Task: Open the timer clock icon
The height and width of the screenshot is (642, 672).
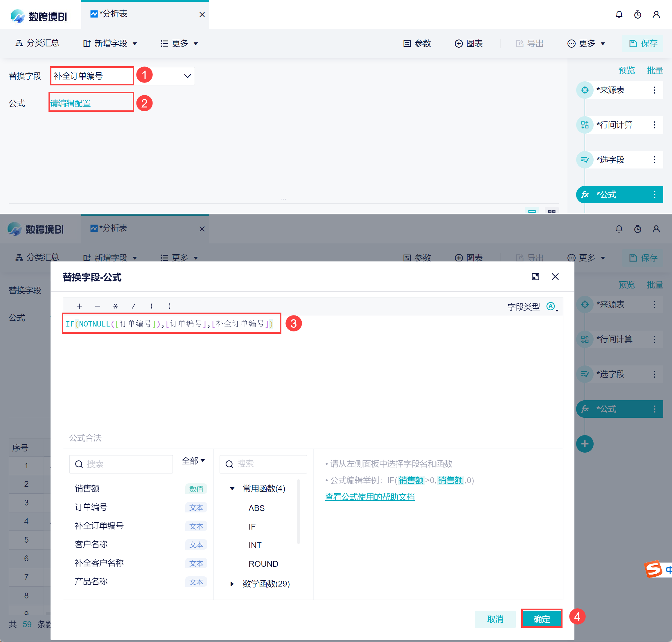Action: coord(637,15)
